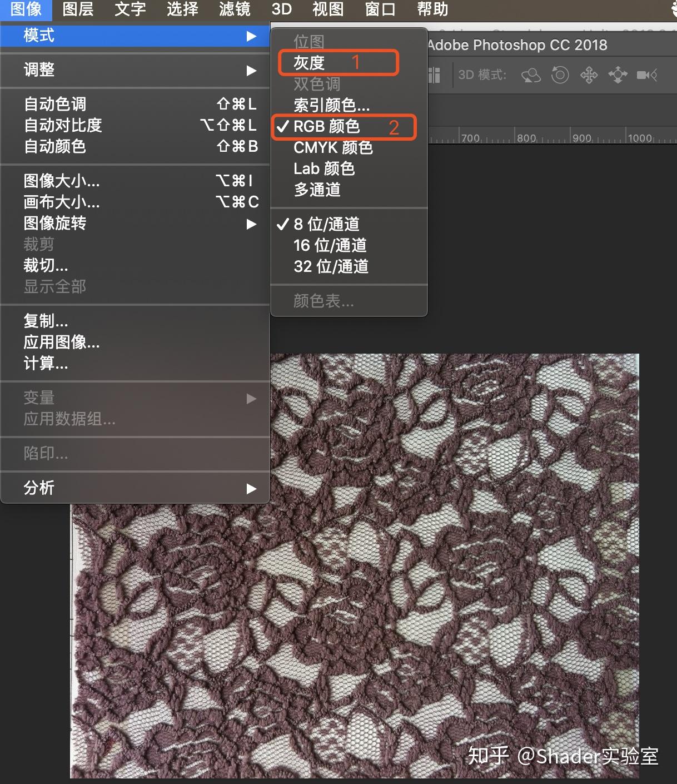
Task: Open 画布大小... dialog
Action: [135, 202]
